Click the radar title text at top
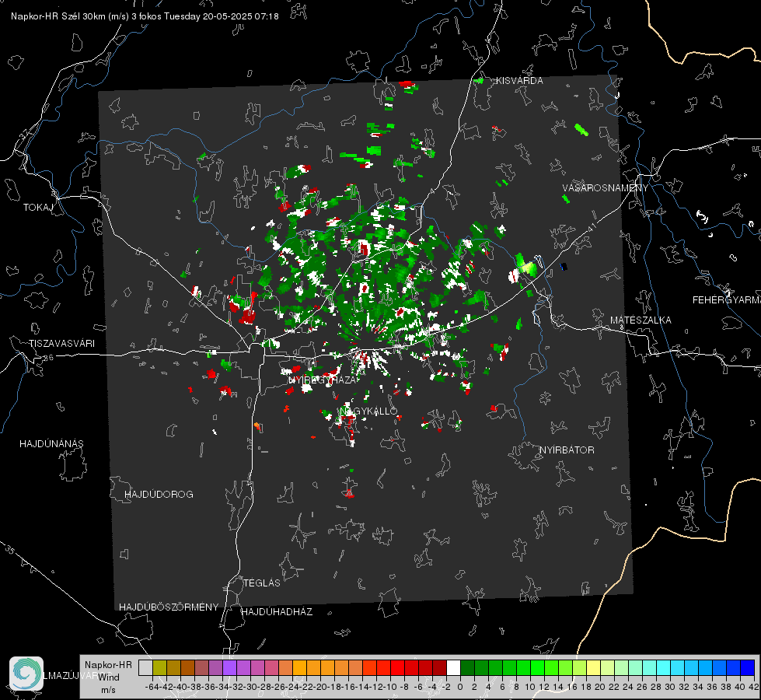This screenshot has width=761, height=700. (145, 16)
